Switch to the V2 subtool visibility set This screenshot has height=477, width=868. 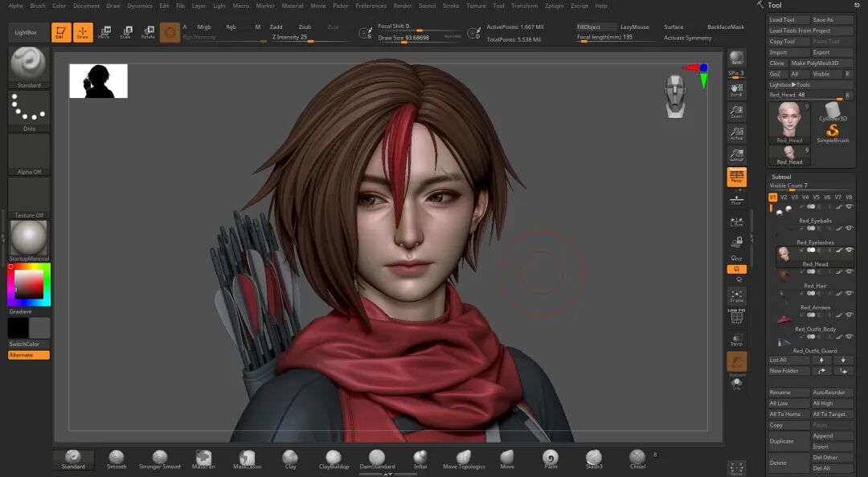[784, 197]
